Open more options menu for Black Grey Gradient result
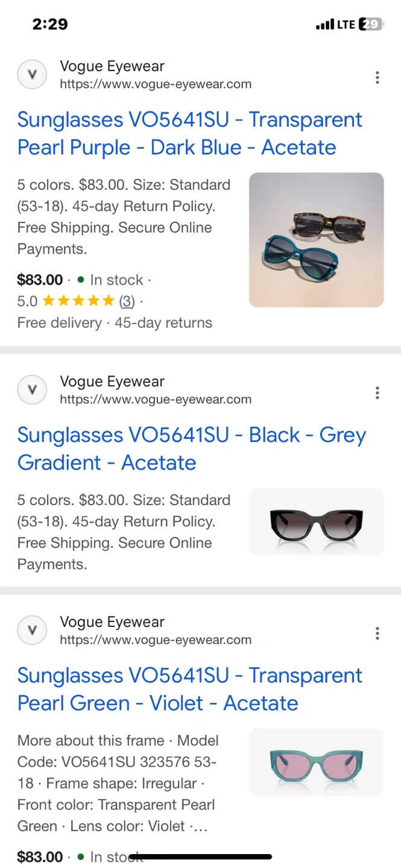 point(377,393)
